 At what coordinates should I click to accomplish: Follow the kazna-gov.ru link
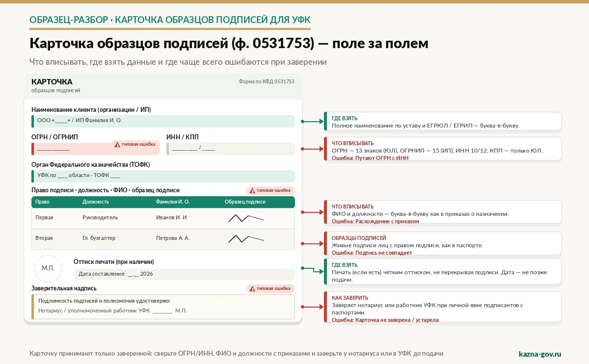(540, 354)
